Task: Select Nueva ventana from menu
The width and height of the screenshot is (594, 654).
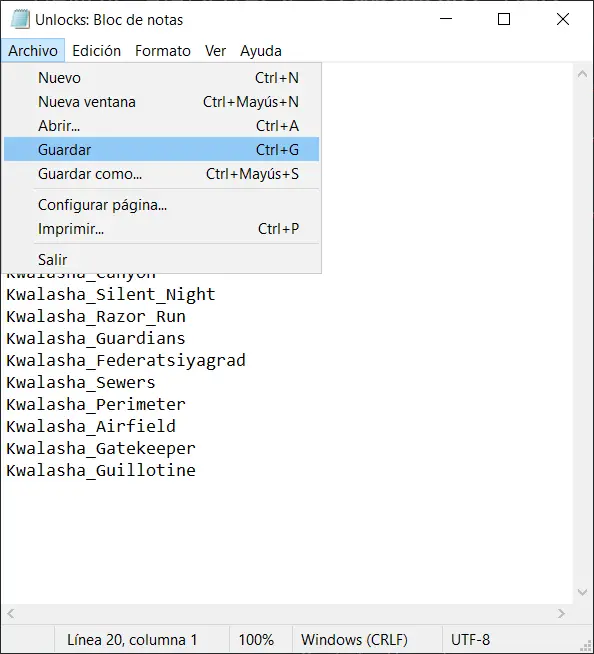Action: click(161, 102)
